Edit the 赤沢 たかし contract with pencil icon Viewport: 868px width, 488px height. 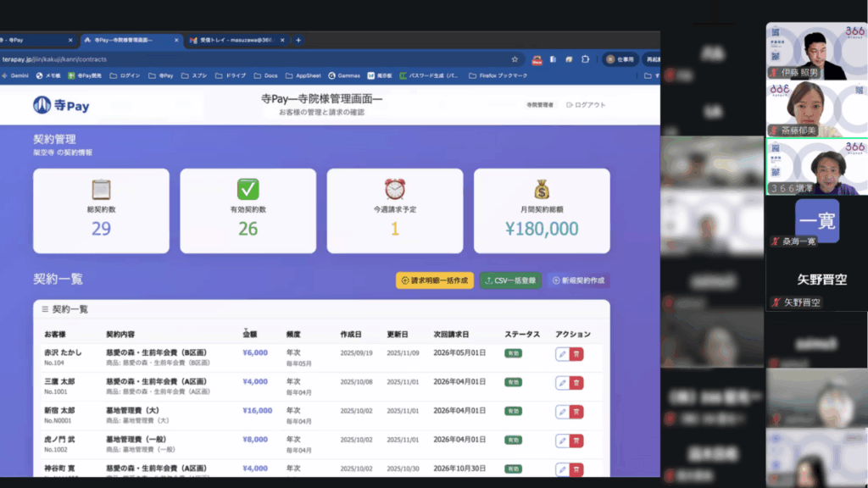click(562, 354)
